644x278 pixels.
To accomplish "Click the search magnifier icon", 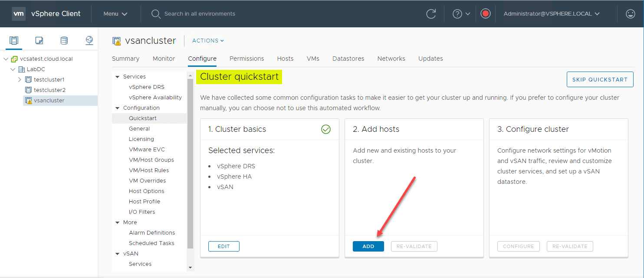I will click(156, 14).
